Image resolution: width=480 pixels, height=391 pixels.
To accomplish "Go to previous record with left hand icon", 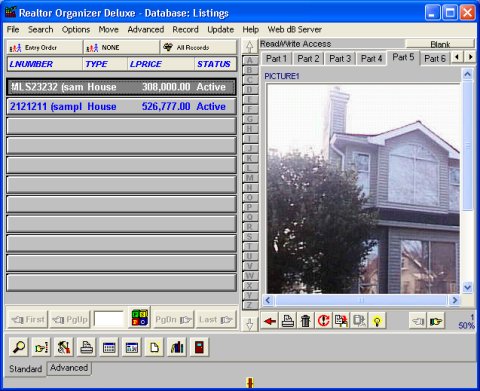I will click(418, 321).
